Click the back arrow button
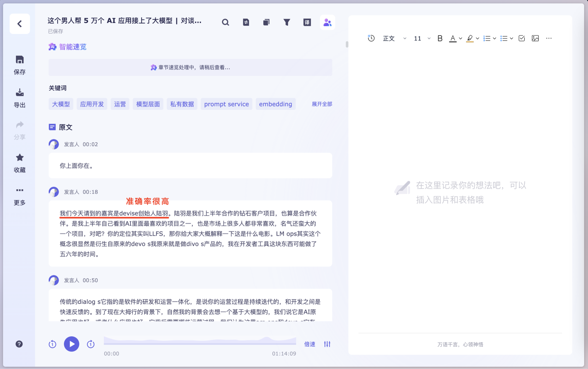 coord(20,24)
